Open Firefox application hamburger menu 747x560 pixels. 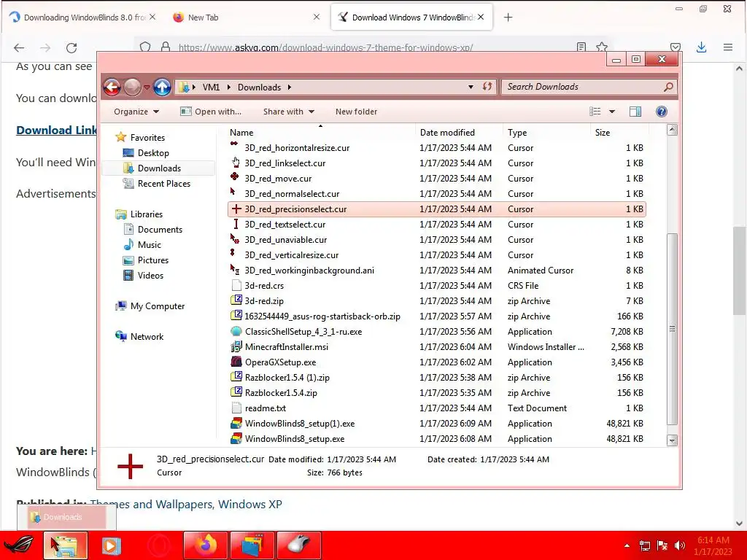728,47
